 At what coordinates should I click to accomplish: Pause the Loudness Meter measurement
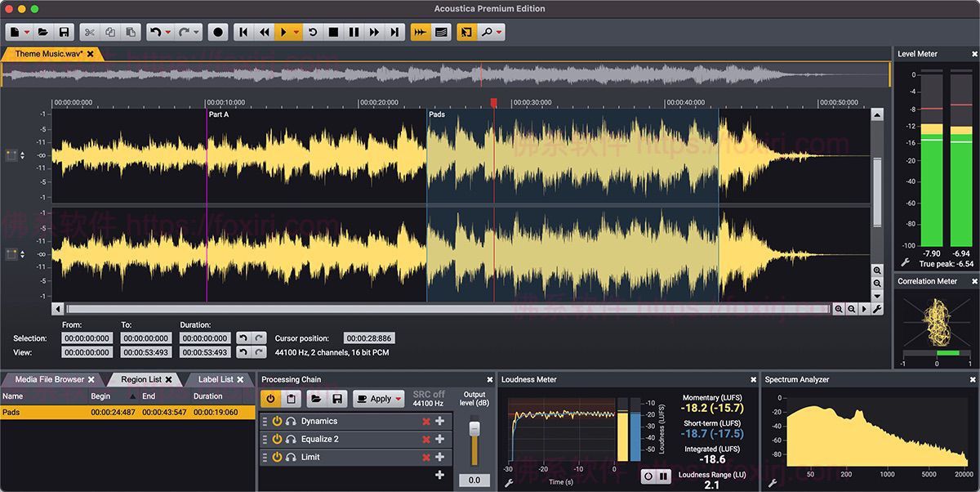(663, 475)
